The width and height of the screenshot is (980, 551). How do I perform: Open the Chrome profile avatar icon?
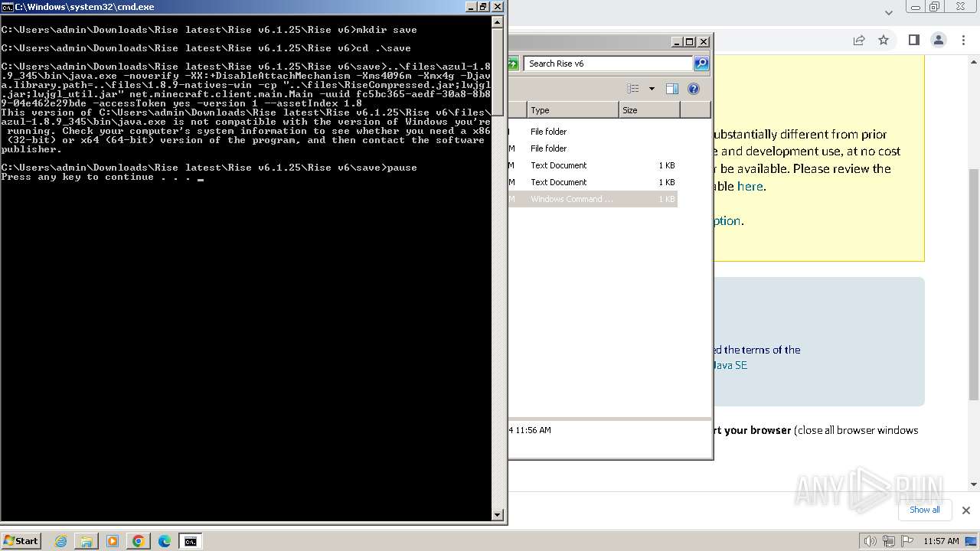tap(939, 40)
